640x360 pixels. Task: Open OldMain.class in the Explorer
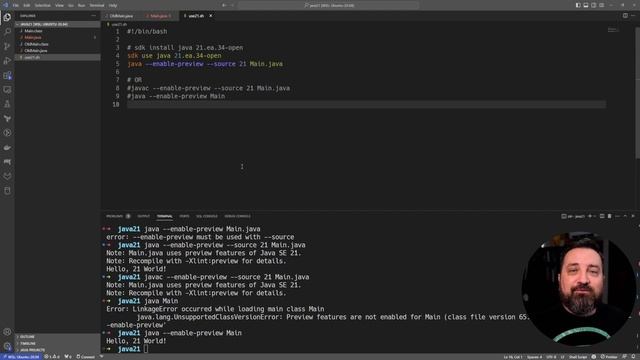[x=58, y=44]
